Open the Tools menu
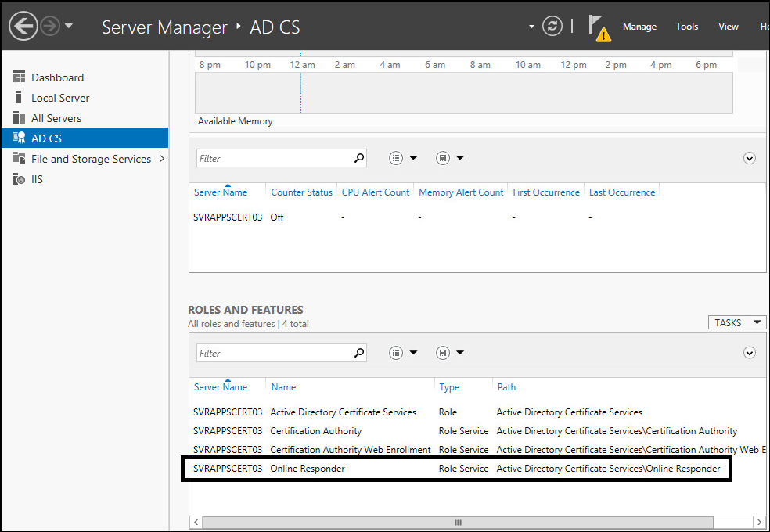The width and height of the screenshot is (770, 532). pos(686,27)
